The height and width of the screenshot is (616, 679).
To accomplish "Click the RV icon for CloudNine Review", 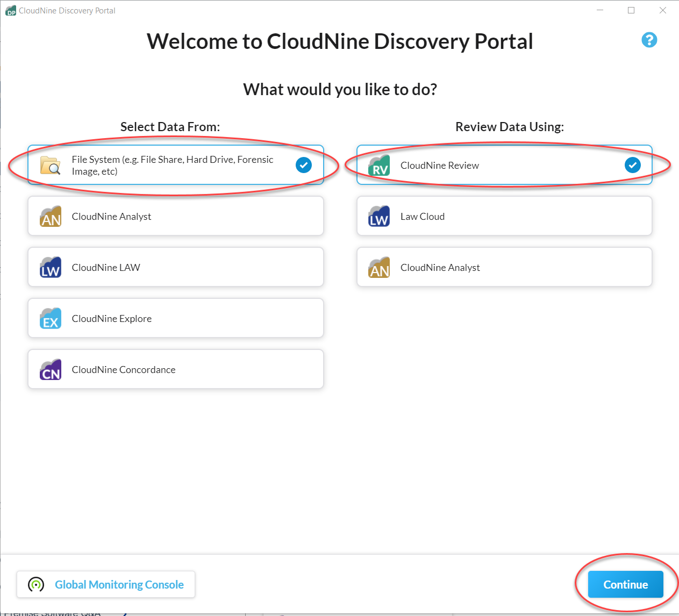I will 379,165.
